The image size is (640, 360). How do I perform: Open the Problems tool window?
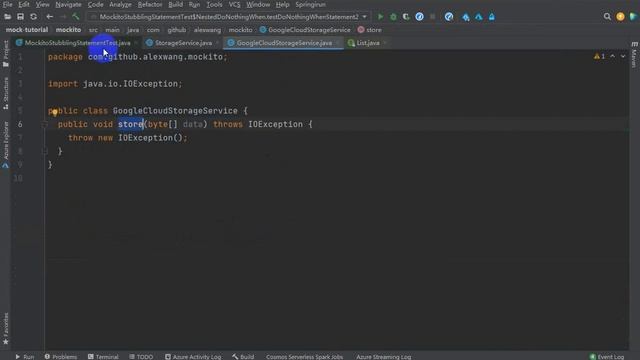tap(61, 356)
